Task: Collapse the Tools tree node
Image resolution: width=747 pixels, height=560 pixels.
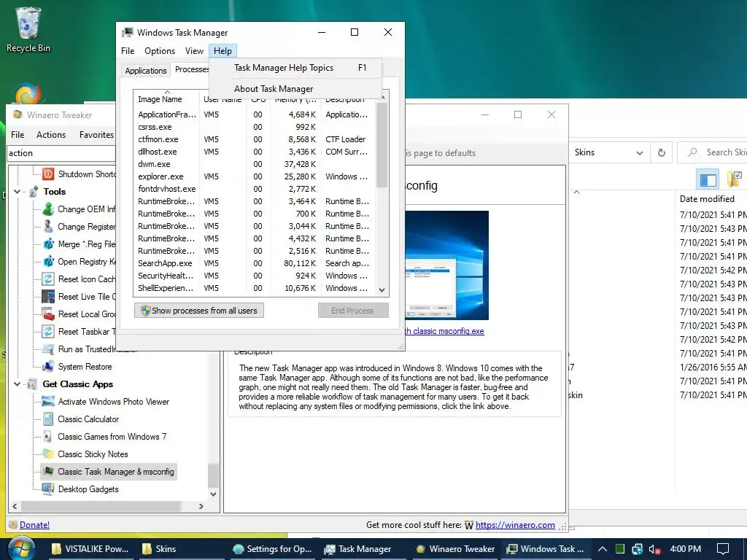Action: click(x=18, y=192)
